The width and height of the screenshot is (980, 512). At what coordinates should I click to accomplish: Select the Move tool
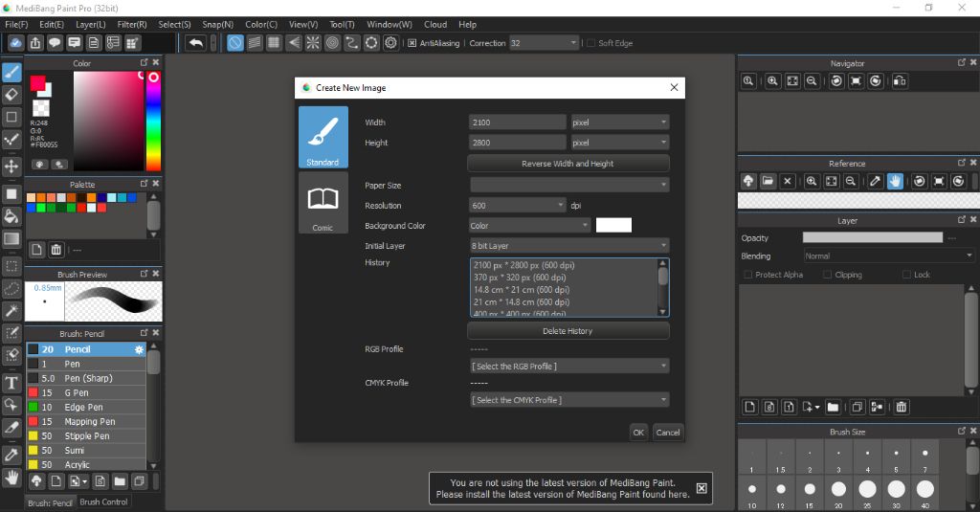11,167
